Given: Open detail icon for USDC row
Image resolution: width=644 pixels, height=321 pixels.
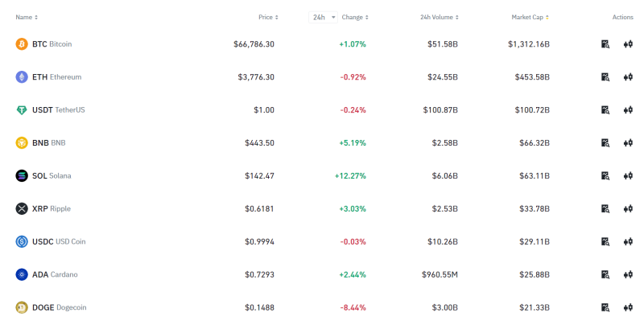Looking at the screenshot, I should pyautogui.click(x=605, y=241).
